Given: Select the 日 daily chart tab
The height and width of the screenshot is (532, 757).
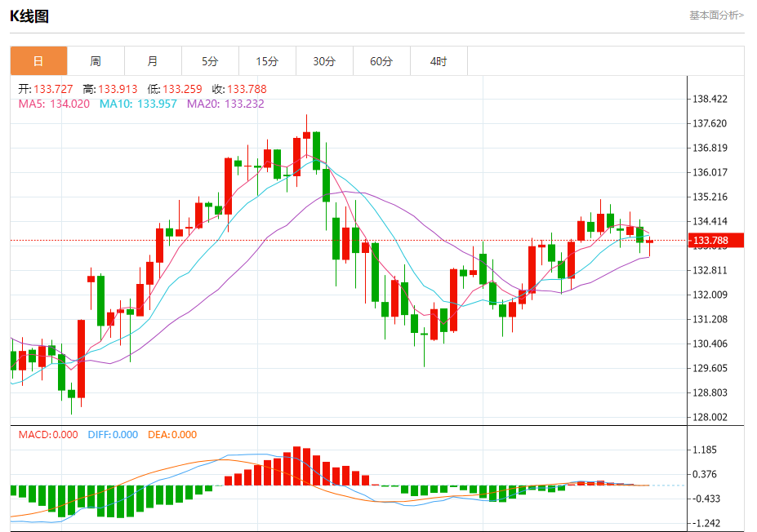Looking at the screenshot, I should [38, 60].
